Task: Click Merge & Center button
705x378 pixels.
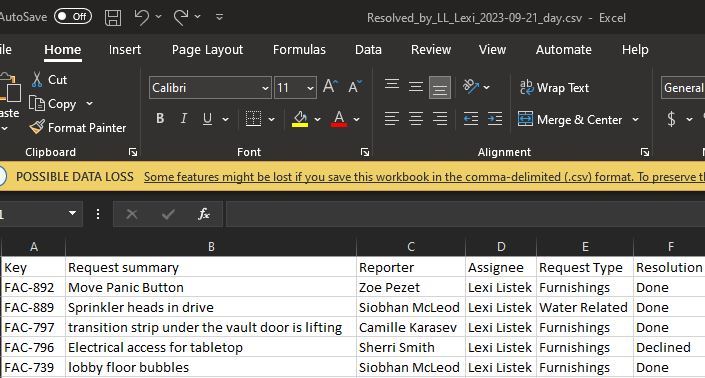Action: [x=570, y=120]
